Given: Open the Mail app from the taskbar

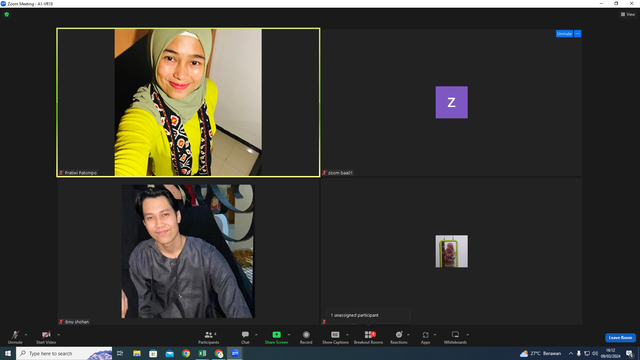Looking at the screenshot, I should click(169, 353).
